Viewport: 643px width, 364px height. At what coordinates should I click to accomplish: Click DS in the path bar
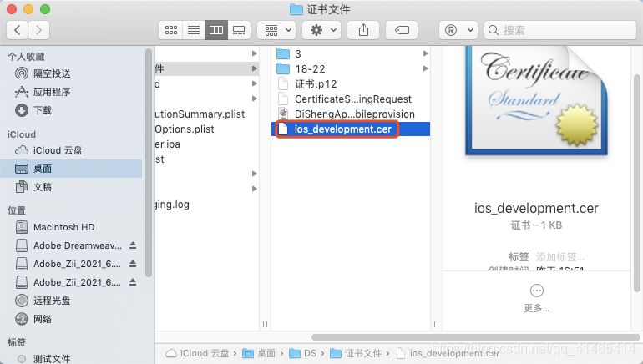coord(302,353)
